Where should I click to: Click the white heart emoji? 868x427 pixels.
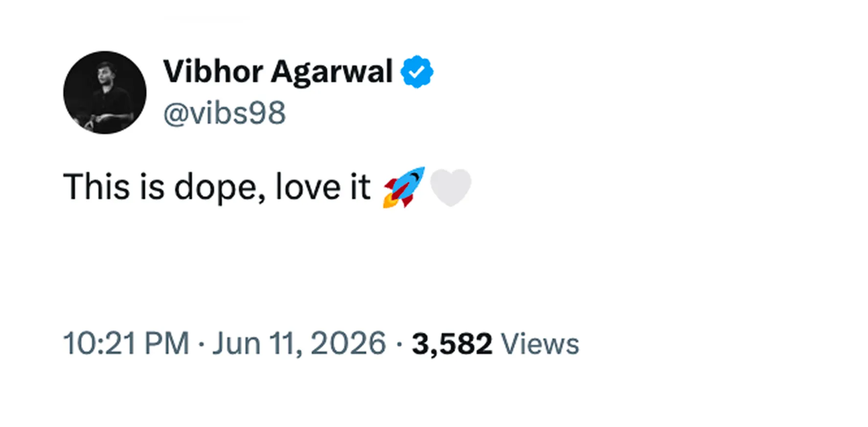point(450,188)
